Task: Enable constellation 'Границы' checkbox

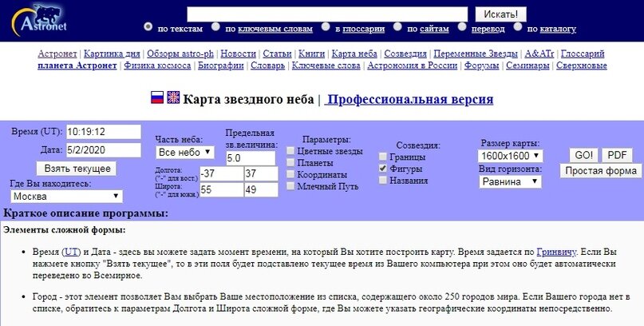Action: pos(383,157)
